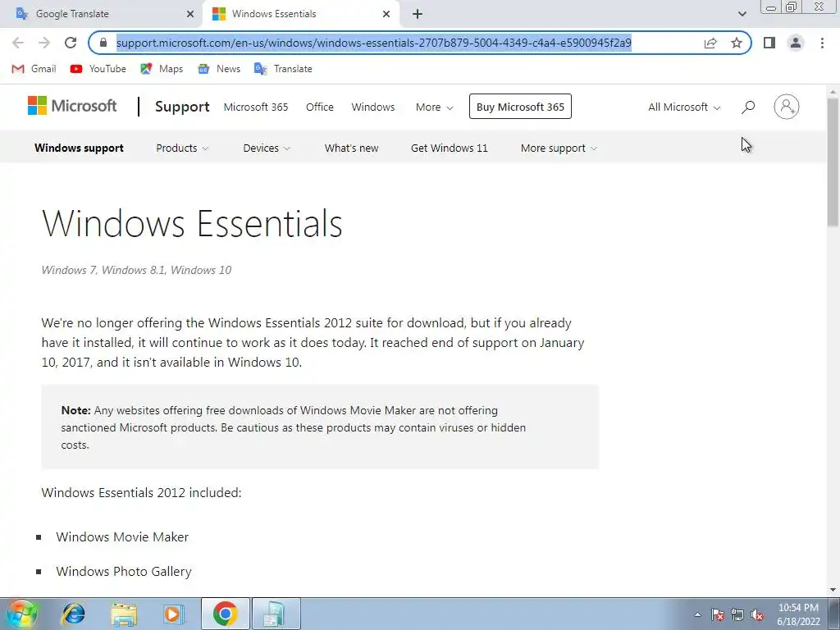Screen dimensions: 840x630
Task: Open the Chrome profile avatar
Action: pyautogui.click(x=796, y=43)
